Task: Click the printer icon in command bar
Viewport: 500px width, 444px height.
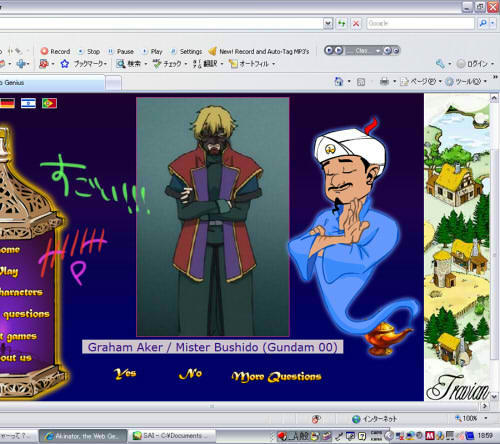Action: (x=384, y=81)
